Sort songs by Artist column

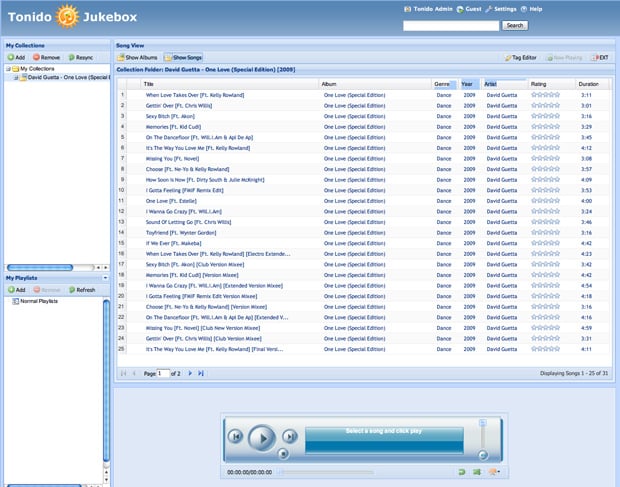tap(505, 84)
